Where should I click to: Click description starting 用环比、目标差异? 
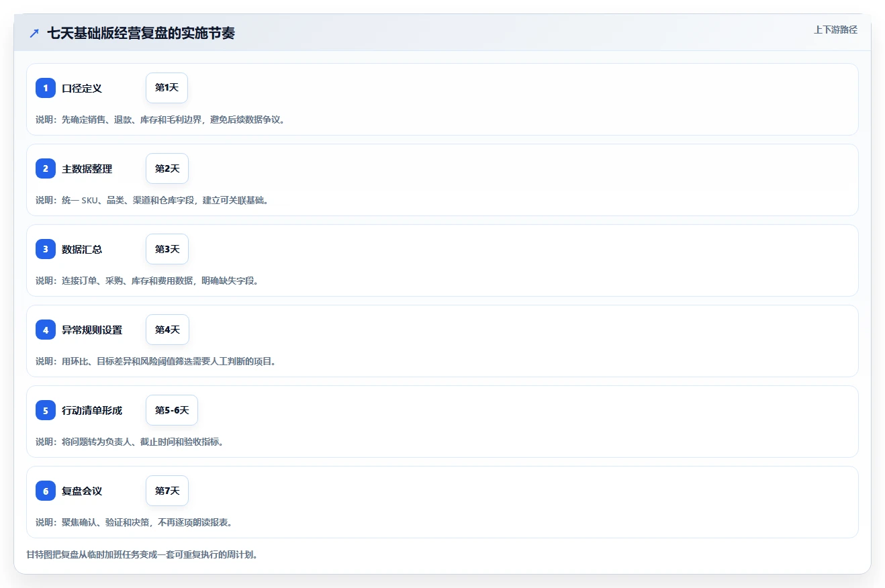click(x=156, y=361)
